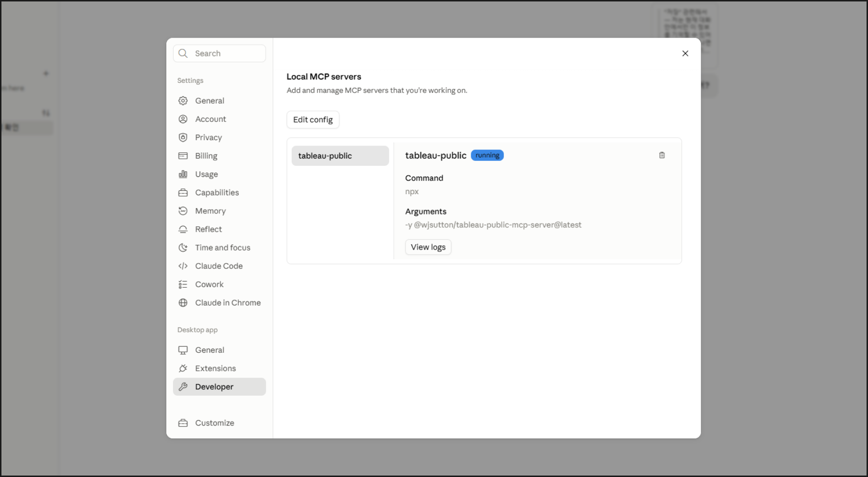Click the Cowork checklist icon

[183, 284]
